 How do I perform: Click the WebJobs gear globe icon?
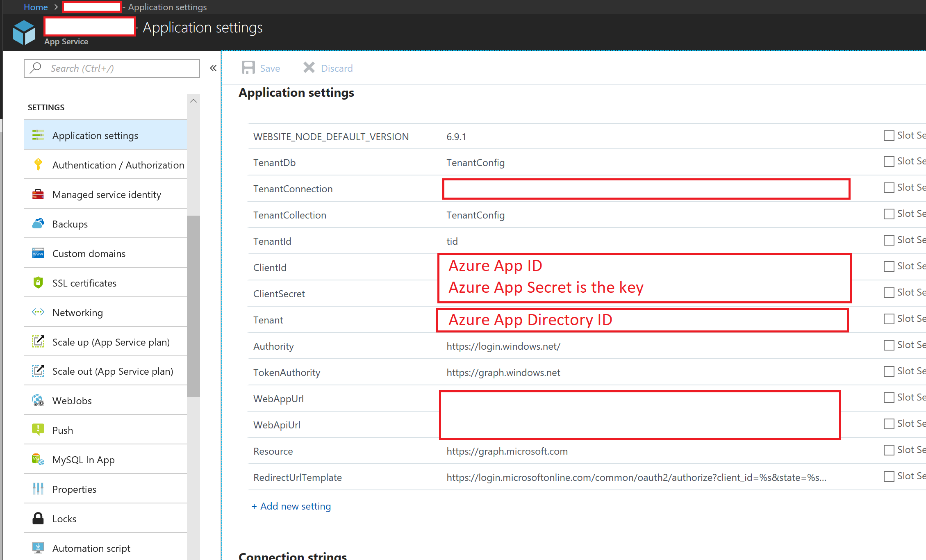(38, 401)
